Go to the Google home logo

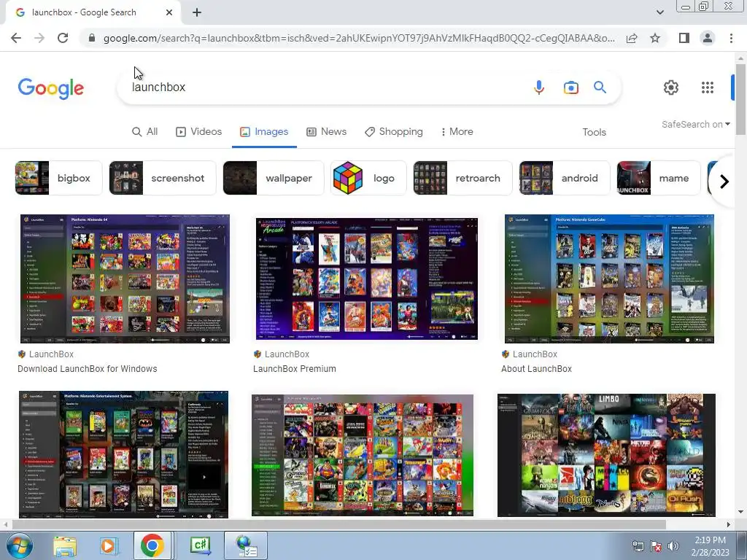click(x=51, y=88)
